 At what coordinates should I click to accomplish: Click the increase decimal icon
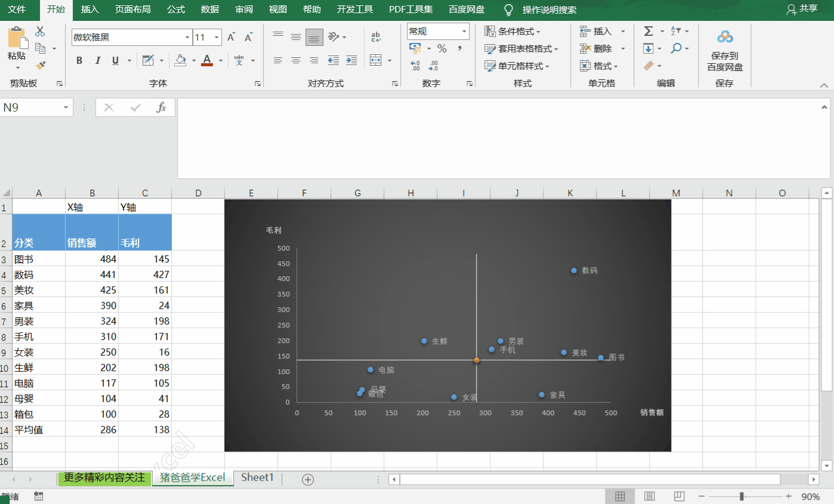click(416, 65)
